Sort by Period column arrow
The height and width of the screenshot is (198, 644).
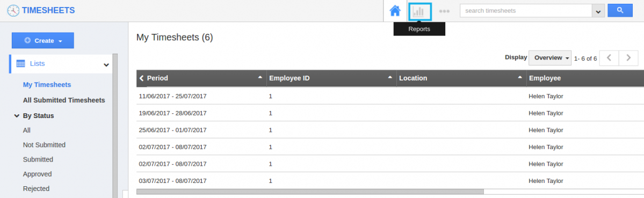tap(260, 77)
